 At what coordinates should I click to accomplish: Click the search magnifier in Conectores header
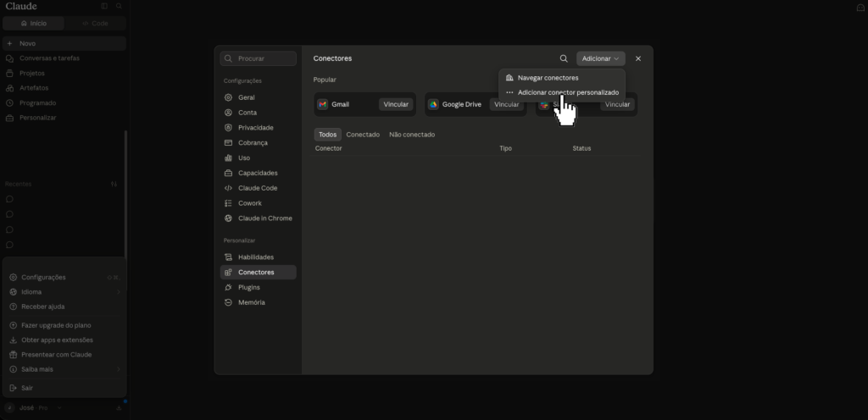564,58
